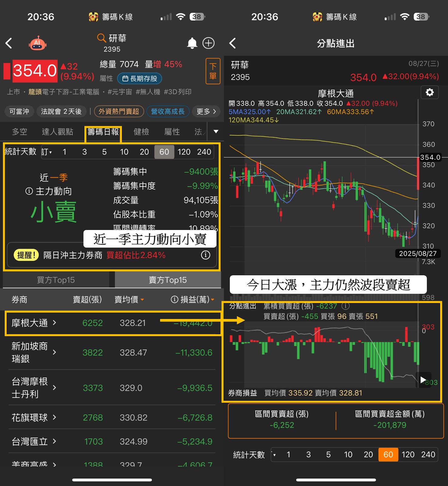Viewport: 448px width, 486px height.
Task: Add the stock to the watchlist with the plus icon
Action: click(x=209, y=43)
